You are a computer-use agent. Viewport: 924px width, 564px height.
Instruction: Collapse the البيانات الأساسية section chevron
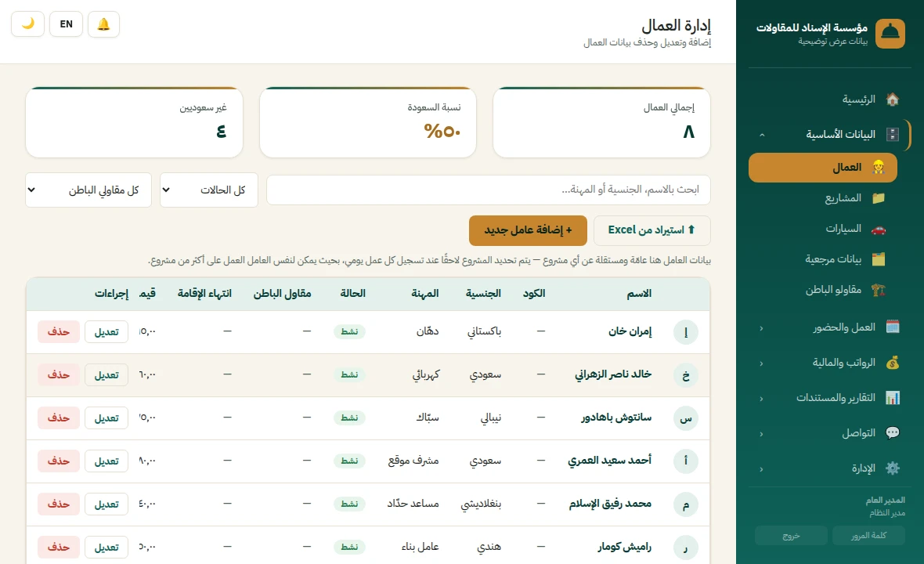(762, 135)
